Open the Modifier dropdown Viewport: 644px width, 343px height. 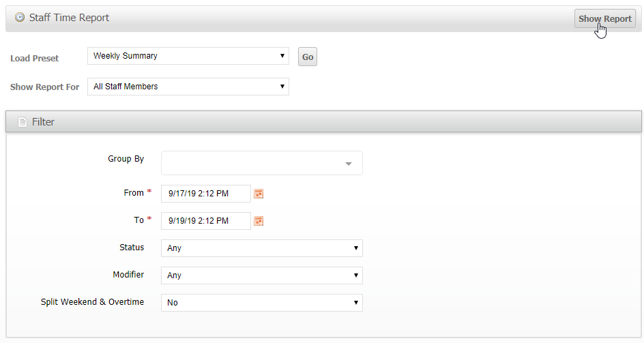[x=261, y=275]
